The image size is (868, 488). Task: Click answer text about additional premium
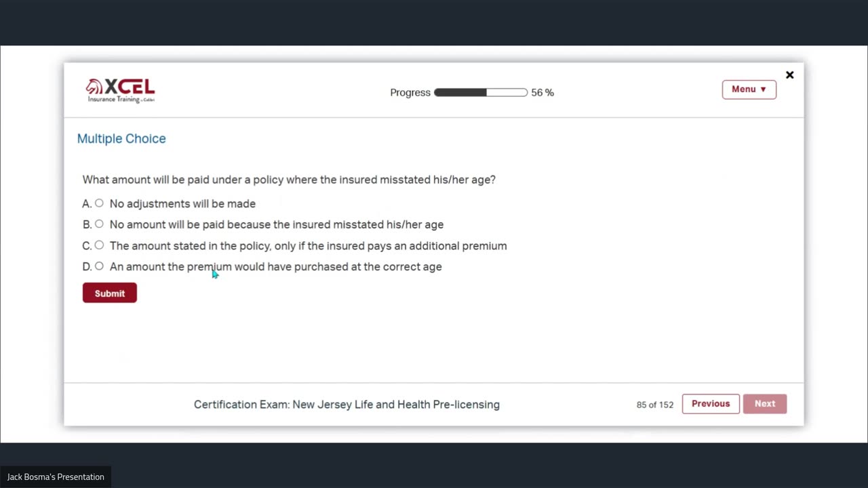point(308,246)
